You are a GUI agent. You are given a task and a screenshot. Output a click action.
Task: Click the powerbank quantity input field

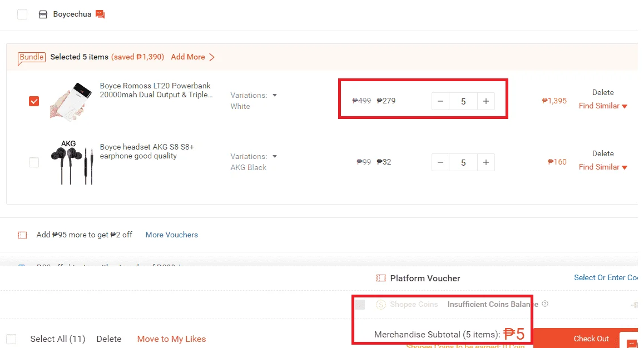point(463,101)
